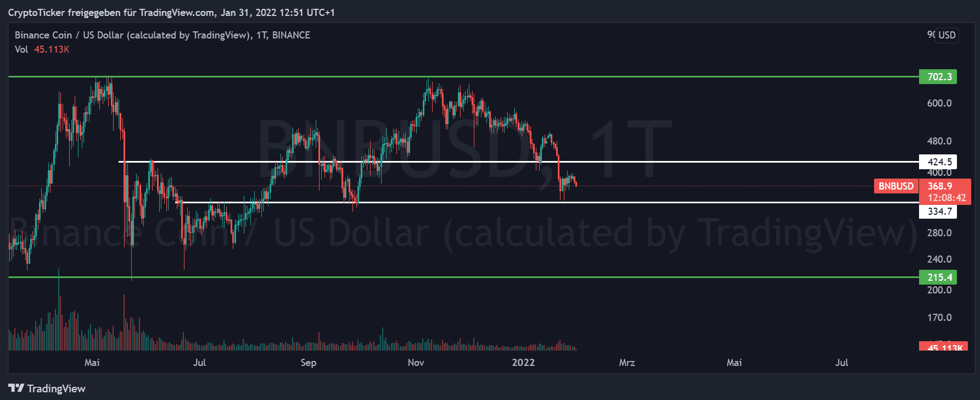Viewport: 980px width, 400px height.
Task: Click the white 424.5 price label
Action: point(938,162)
